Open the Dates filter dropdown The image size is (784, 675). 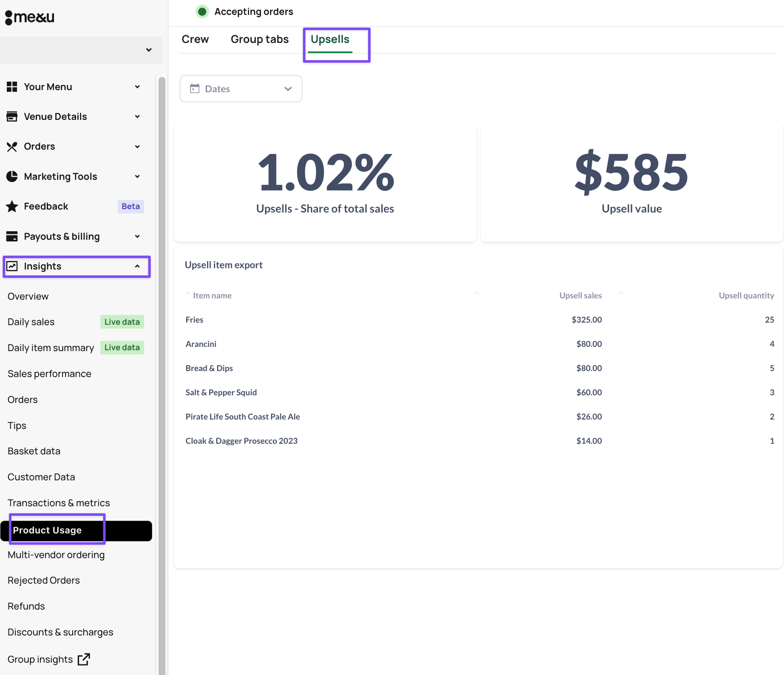241,89
